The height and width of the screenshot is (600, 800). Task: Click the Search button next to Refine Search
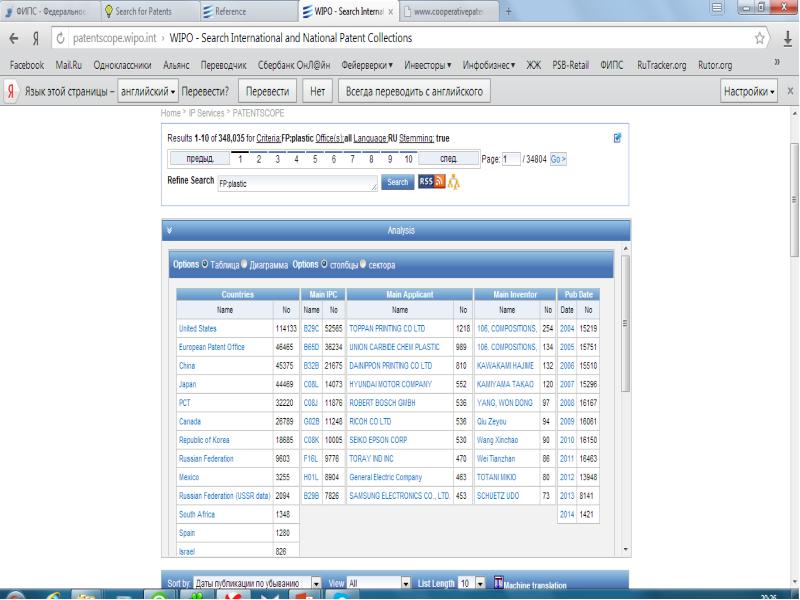tap(397, 182)
